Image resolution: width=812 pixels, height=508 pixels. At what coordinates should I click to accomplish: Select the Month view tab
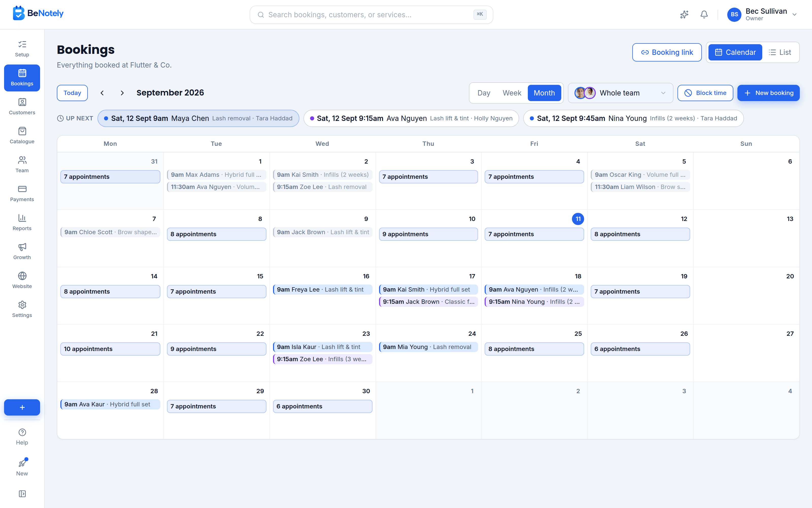[x=544, y=93]
